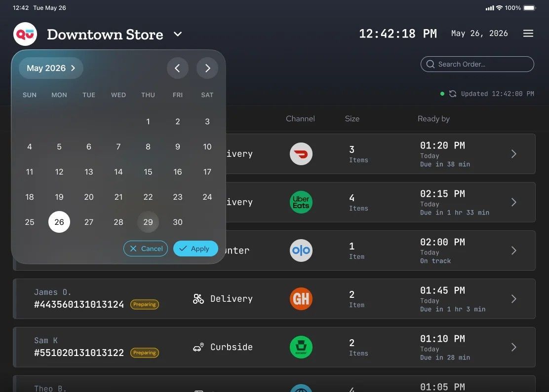549x392 pixels.
Task: Click order number #443560131013124
Action: click(79, 305)
